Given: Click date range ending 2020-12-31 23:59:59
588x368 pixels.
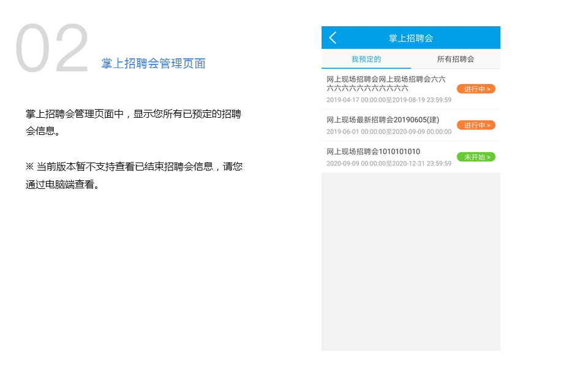Looking at the screenshot, I should [x=389, y=163].
